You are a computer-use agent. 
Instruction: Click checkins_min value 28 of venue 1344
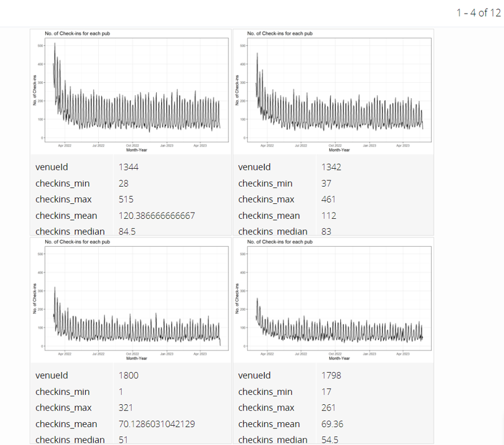coord(124,184)
